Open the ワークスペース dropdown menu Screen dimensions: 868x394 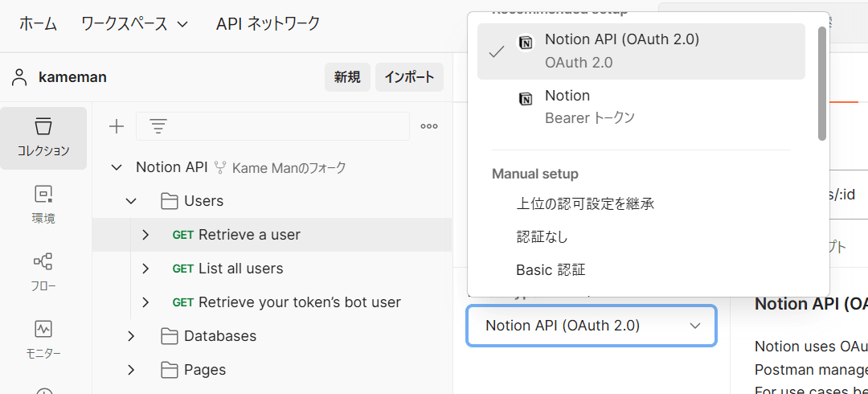coord(134,24)
